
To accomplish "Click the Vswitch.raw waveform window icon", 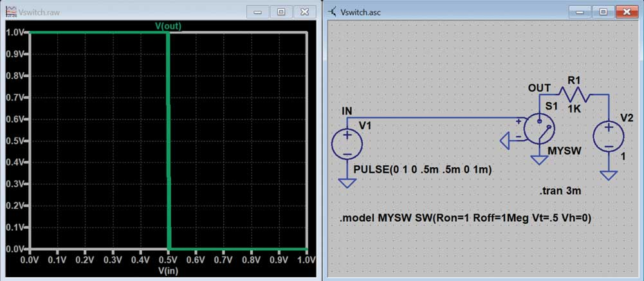I will [11, 12].
